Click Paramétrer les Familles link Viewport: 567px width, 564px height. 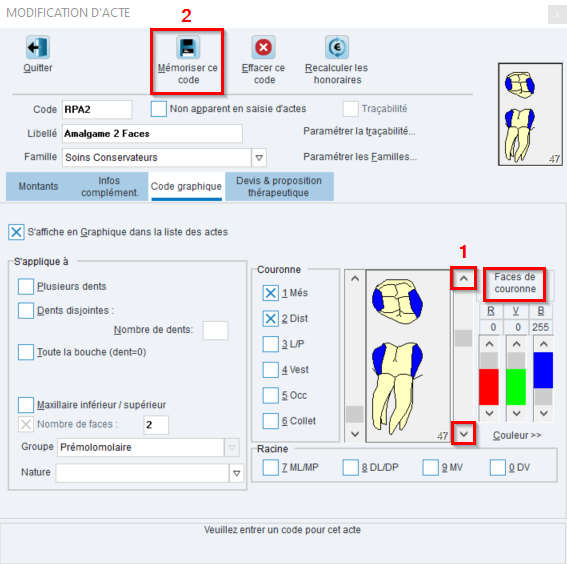360,157
